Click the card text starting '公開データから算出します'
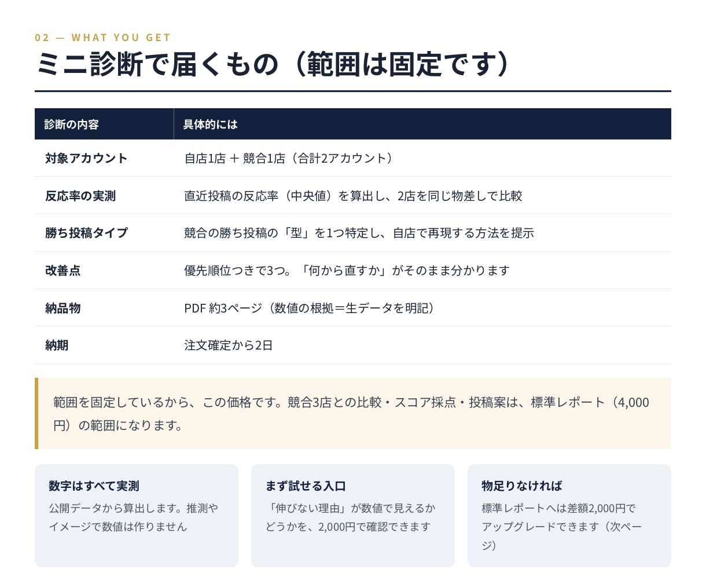The image size is (706, 588). (134, 517)
